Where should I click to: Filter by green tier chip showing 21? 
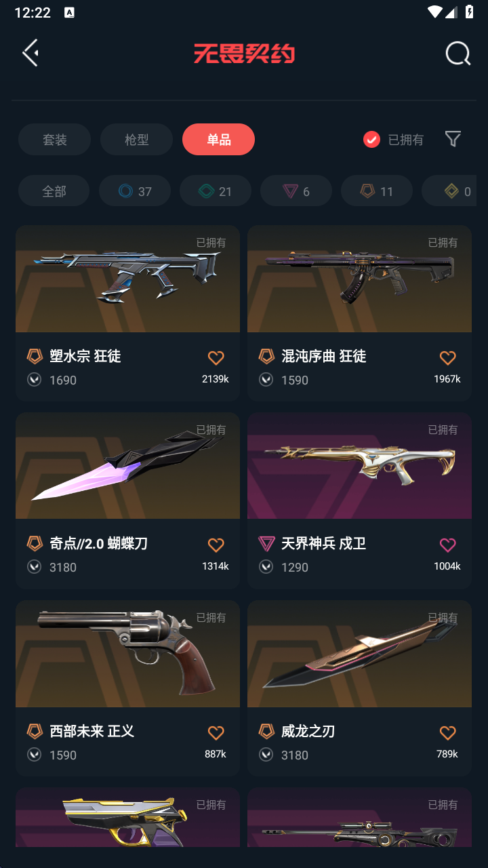216,191
